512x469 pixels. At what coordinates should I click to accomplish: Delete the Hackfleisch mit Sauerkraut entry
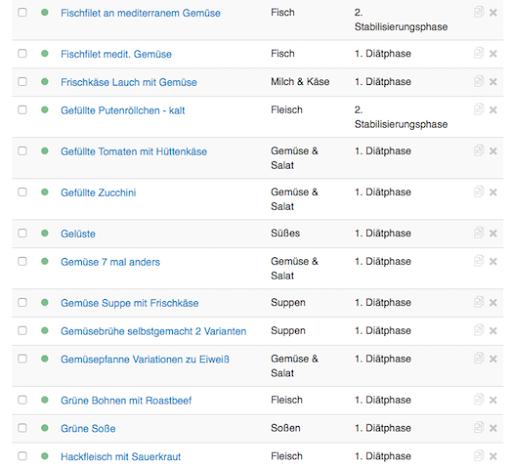(x=493, y=456)
